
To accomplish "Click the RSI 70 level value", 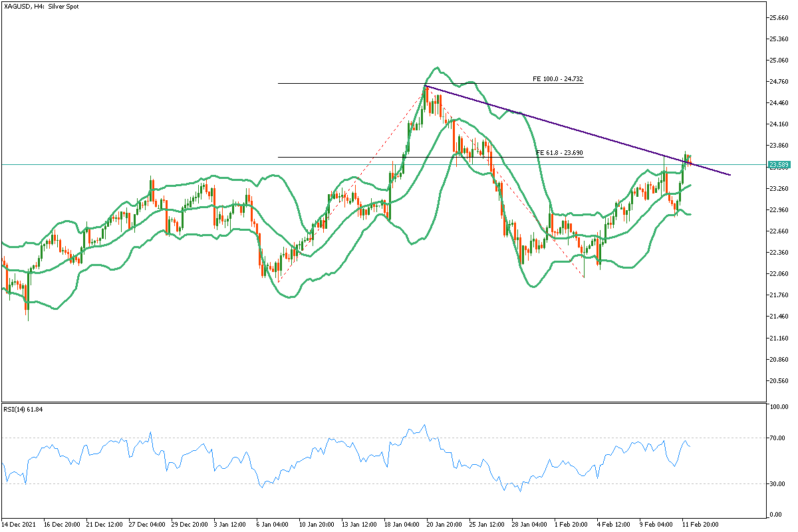I will pyautogui.click(x=776, y=438).
